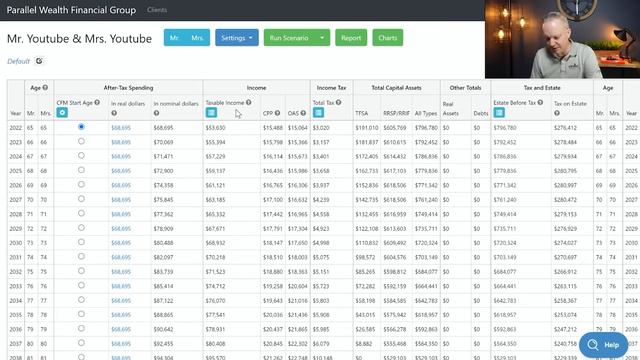Open Tax on Estate help icon

coord(557,113)
